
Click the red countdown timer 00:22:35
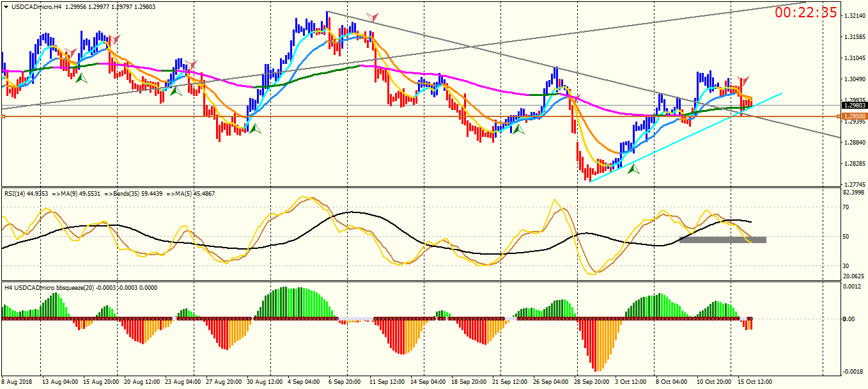coord(806,13)
